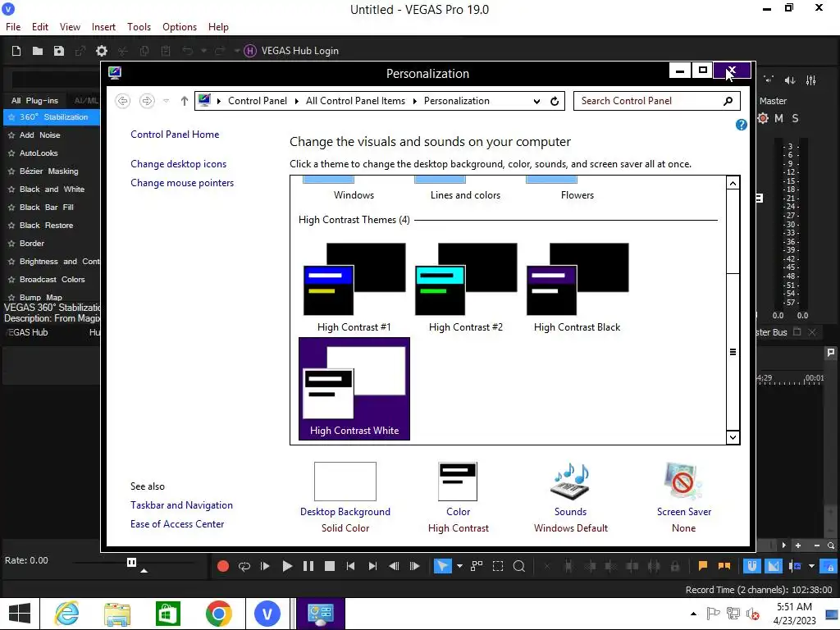Open Chrome from the taskbar
Screen dimensions: 840x630
(x=218, y=614)
